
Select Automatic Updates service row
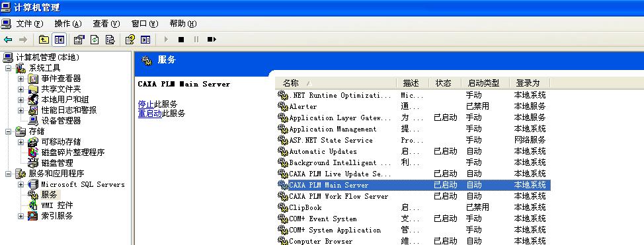(x=413, y=151)
